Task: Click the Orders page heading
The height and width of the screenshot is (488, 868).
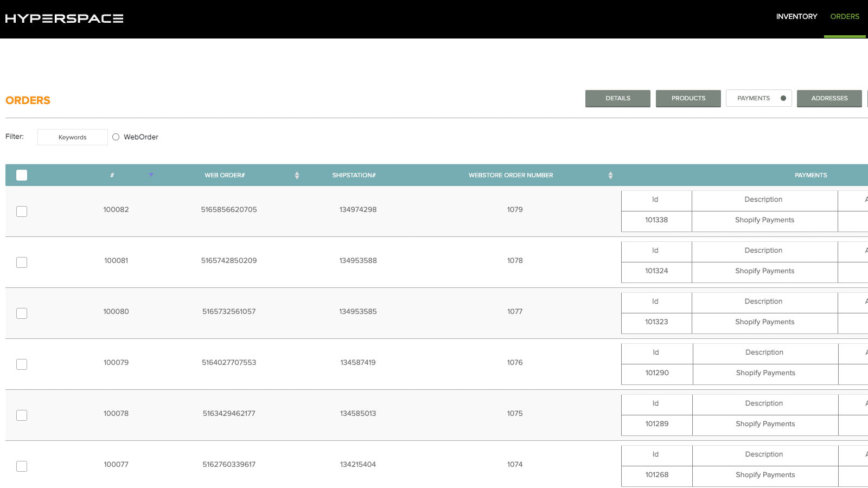Action: point(28,100)
